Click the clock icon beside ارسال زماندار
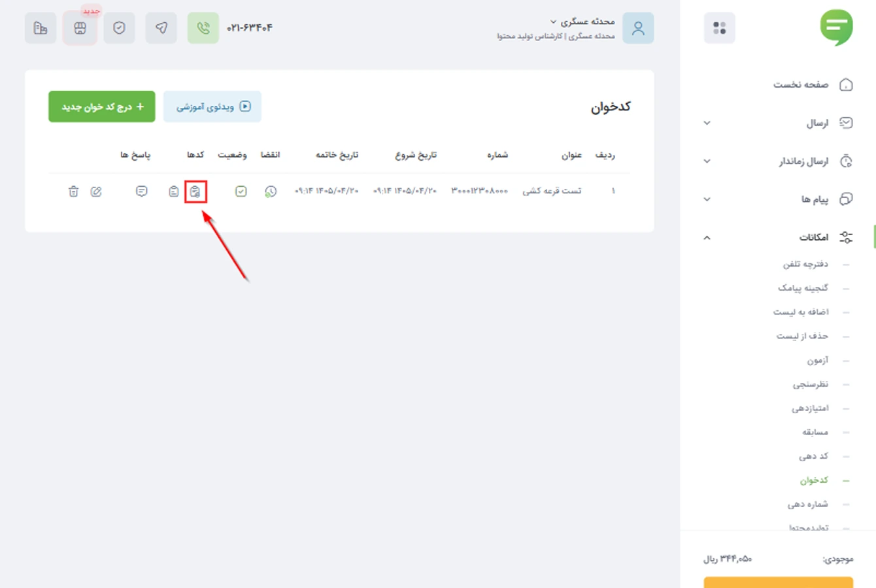The image size is (876, 588). coord(846,161)
